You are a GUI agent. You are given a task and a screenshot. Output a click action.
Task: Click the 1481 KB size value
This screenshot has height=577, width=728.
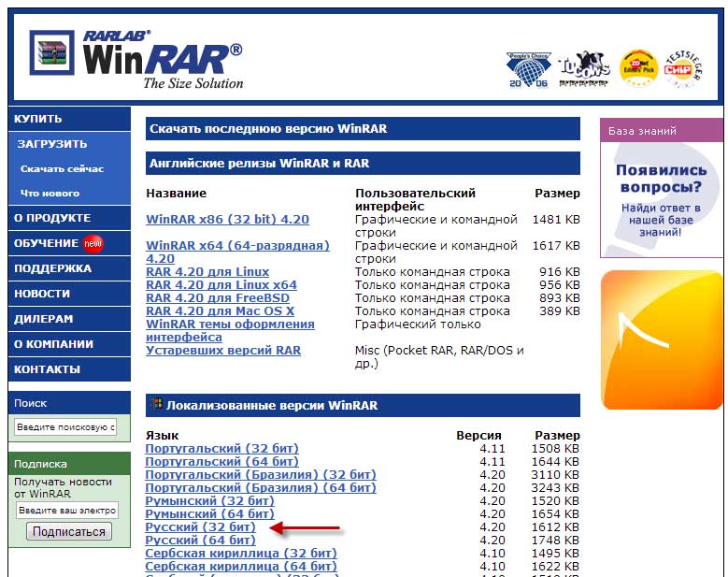pos(556,219)
